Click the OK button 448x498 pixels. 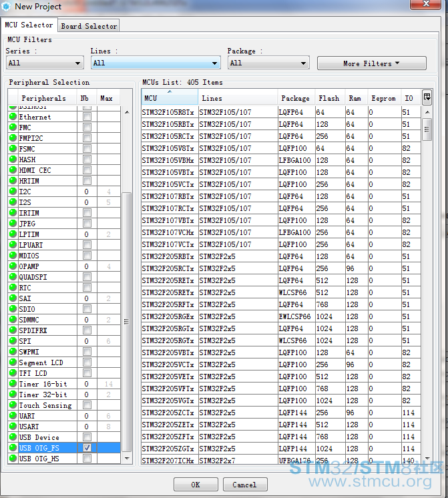[196, 485]
